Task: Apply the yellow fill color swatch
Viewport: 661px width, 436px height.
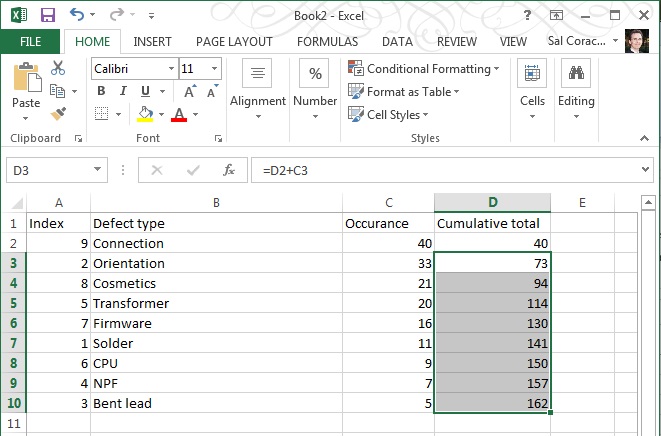Action: (146, 114)
